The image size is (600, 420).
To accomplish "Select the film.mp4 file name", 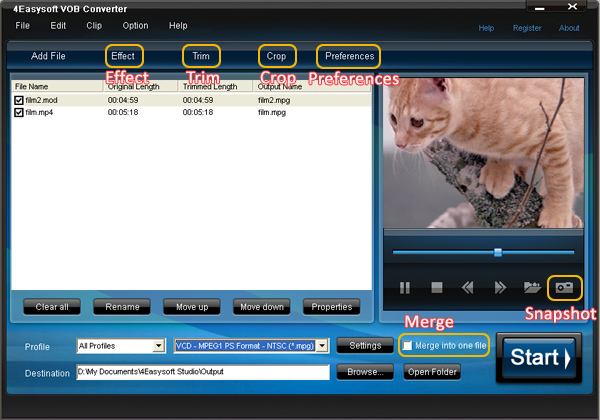I will click(x=39, y=112).
